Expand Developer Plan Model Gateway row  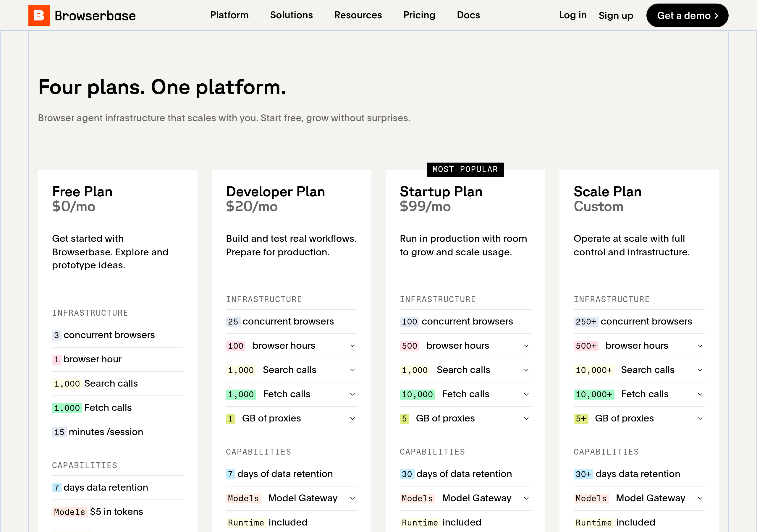(292, 498)
